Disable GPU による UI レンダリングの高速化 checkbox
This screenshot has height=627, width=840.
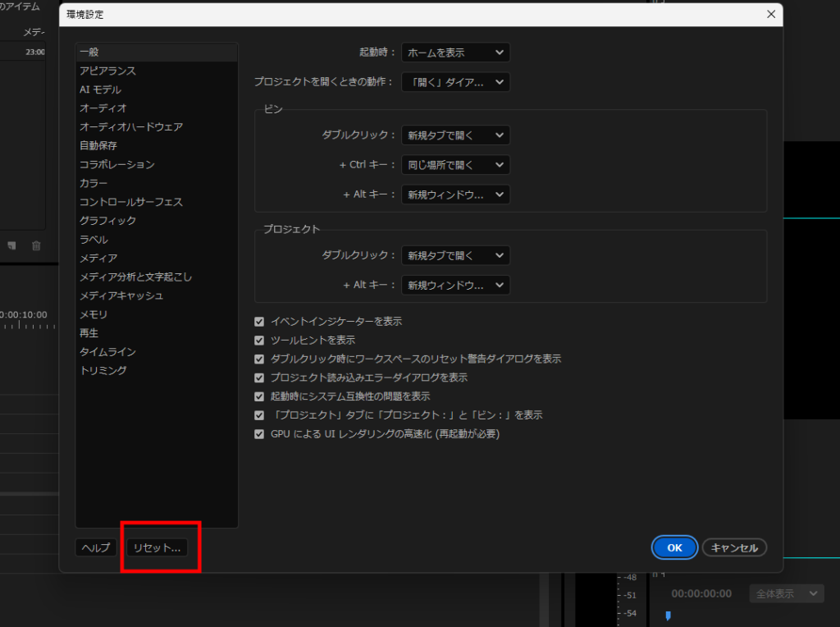(x=260, y=434)
